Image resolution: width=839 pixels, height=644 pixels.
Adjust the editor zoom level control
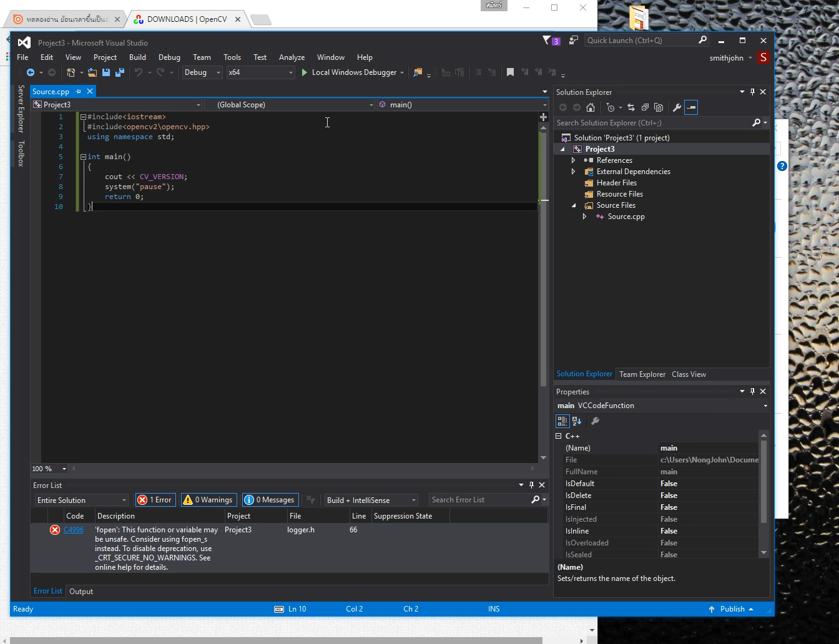point(49,469)
